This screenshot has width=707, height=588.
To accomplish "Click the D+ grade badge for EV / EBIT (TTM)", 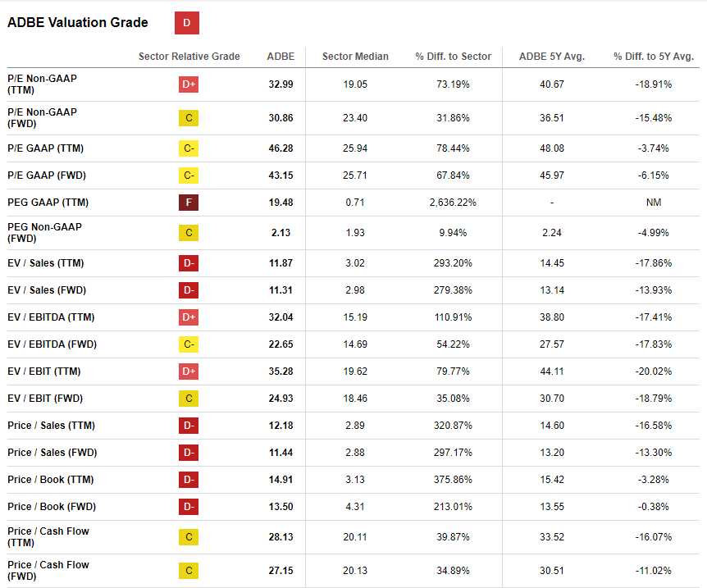I will 189,371.
